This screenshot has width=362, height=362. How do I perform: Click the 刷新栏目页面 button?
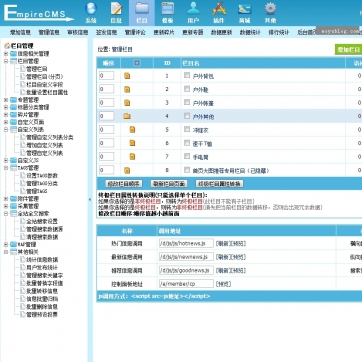click(169, 184)
